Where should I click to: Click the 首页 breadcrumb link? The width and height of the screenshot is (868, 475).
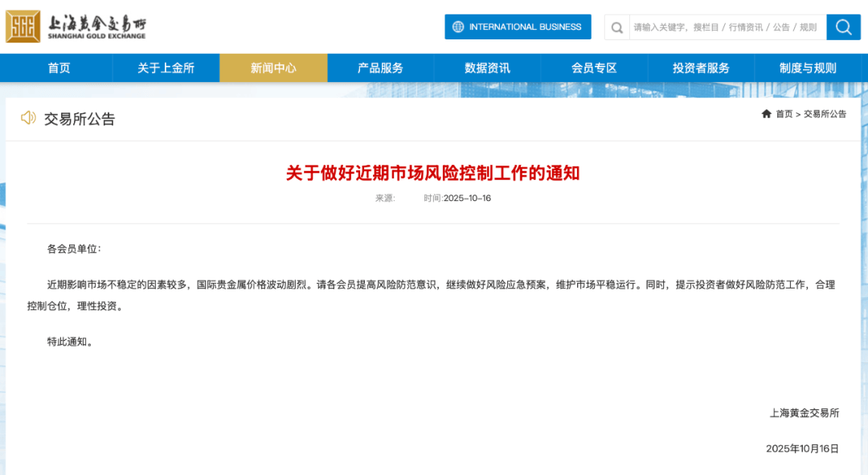point(784,114)
